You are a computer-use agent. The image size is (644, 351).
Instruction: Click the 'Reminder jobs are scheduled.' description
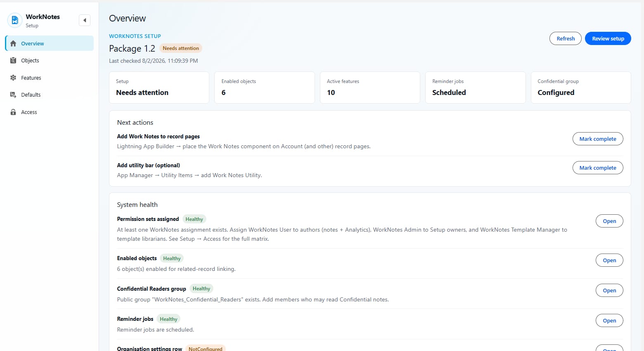(x=156, y=330)
